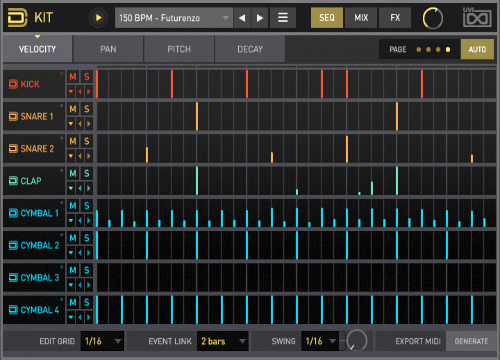Solo the SNARE 1 track
The width and height of the screenshot is (500, 360).
coord(87,109)
